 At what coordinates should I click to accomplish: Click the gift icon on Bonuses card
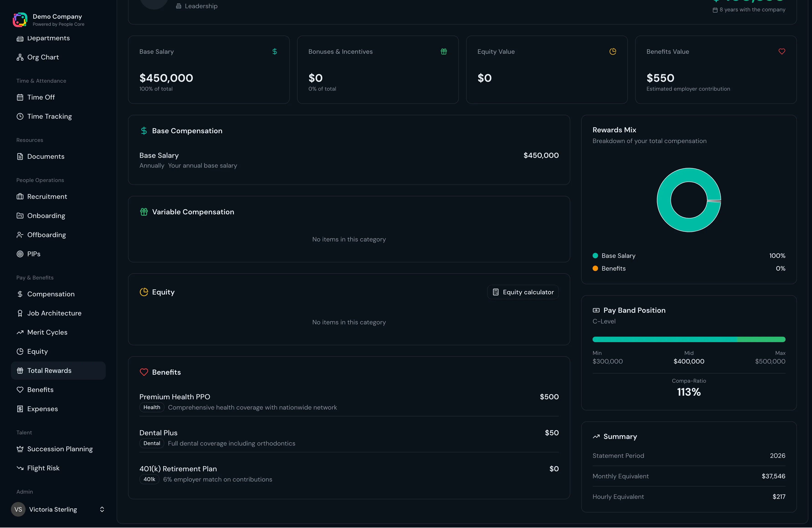pyautogui.click(x=444, y=51)
